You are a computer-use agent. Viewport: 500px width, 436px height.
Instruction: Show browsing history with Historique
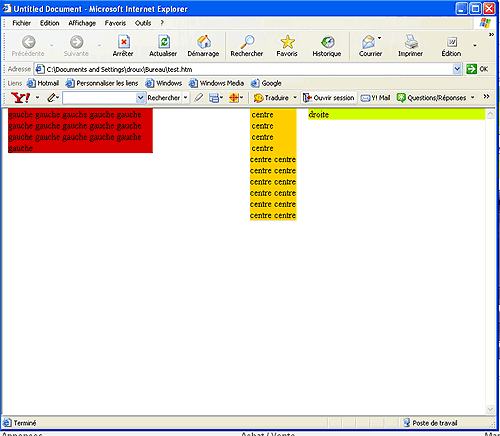[327, 46]
